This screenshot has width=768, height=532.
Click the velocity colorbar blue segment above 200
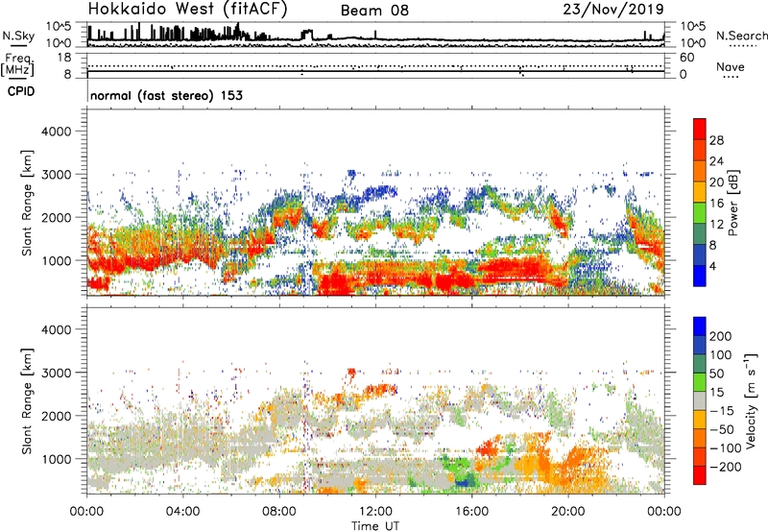[x=700, y=326]
